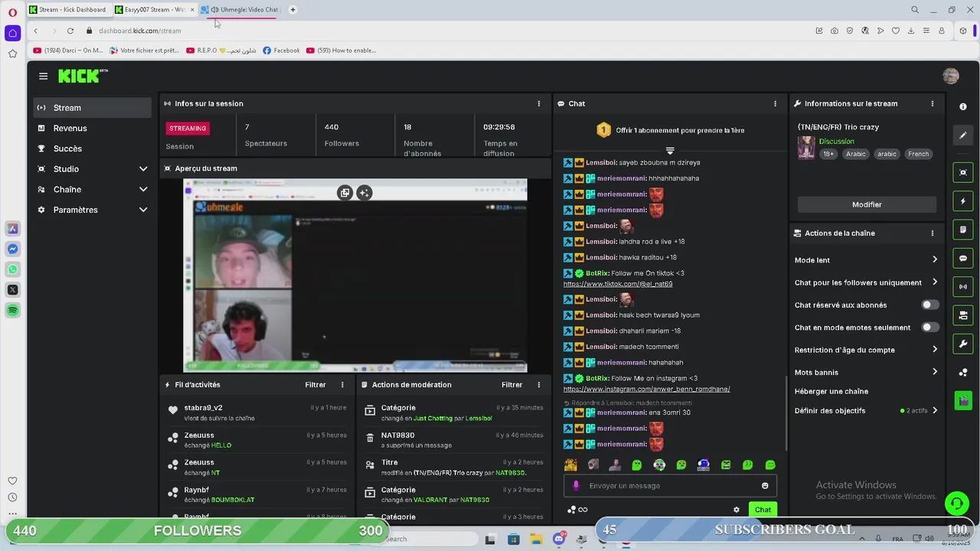980x551 pixels.
Task: Select Stream in the sidebar
Action: [92, 108]
